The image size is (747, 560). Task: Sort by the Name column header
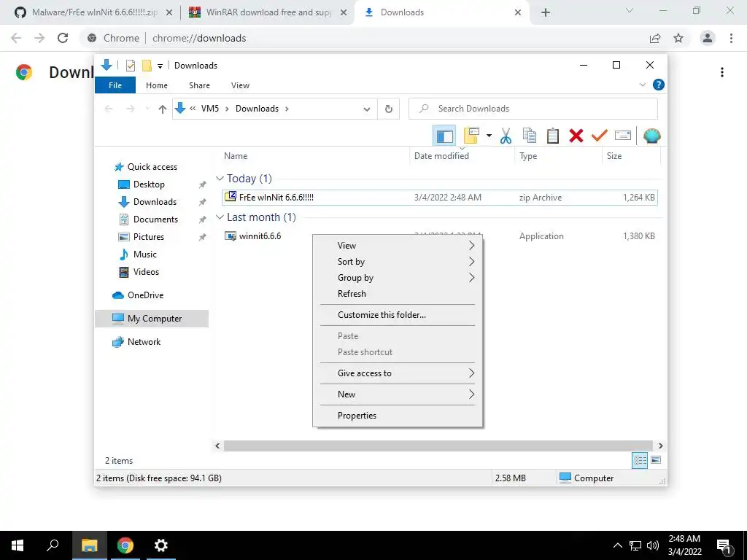(314, 156)
